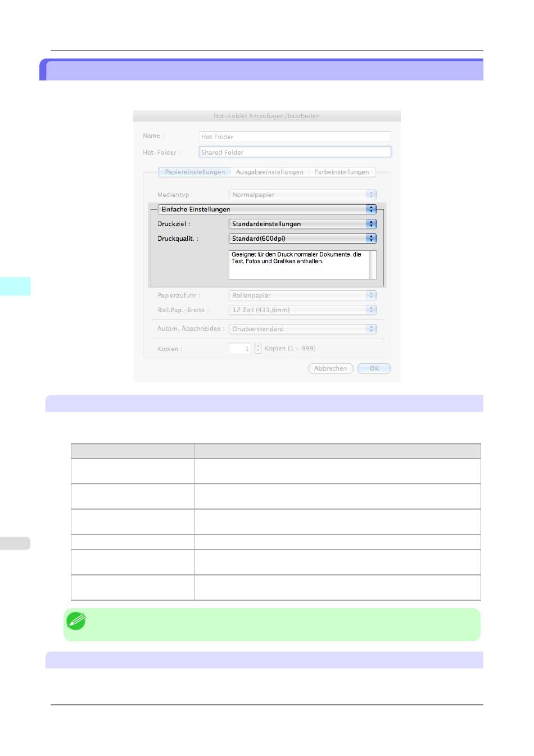Screen dimensions: 534x756
Task: Open the Einfache Einstellungen dropdown
Action: pyautogui.click(x=267, y=209)
